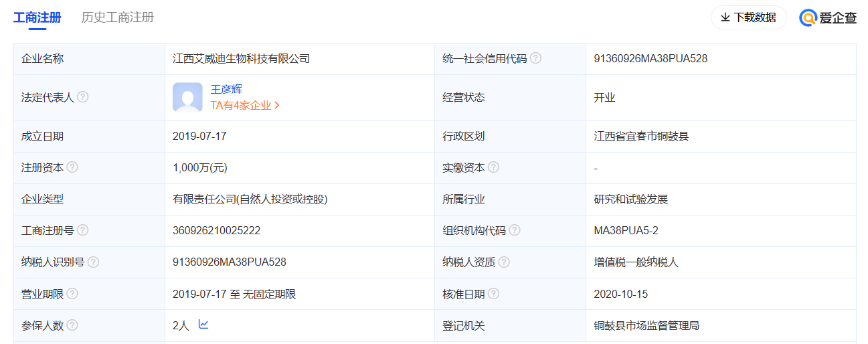
Task: Click help icon beside 统一社会信用代码
Action: (535, 58)
